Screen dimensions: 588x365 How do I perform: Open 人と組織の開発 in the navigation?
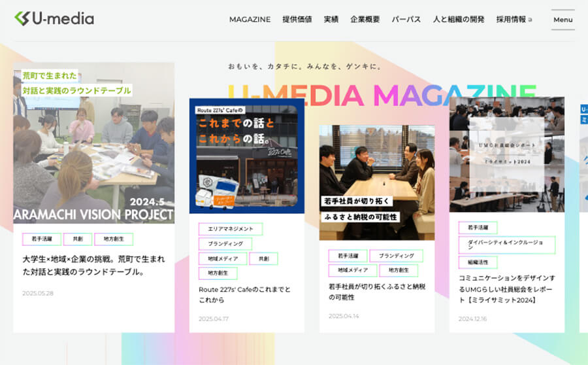[x=458, y=20]
